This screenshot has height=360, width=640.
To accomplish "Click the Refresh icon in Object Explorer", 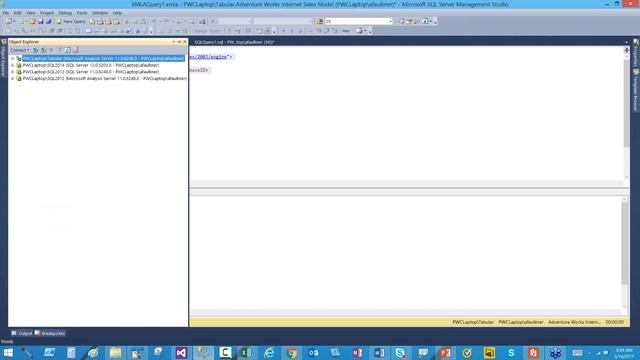I will [x=67, y=50].
